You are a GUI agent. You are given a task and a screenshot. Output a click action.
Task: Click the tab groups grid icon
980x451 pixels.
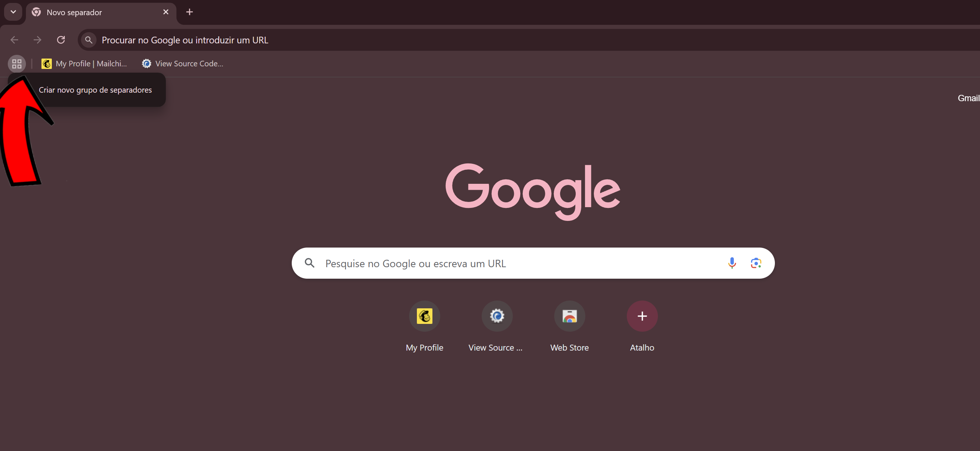click(17, 64)
